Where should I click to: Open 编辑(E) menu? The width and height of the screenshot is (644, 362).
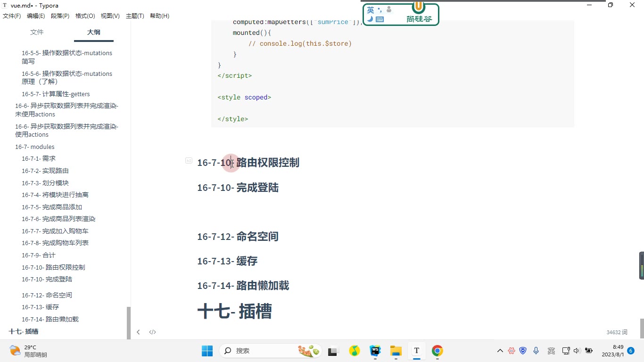36,16
